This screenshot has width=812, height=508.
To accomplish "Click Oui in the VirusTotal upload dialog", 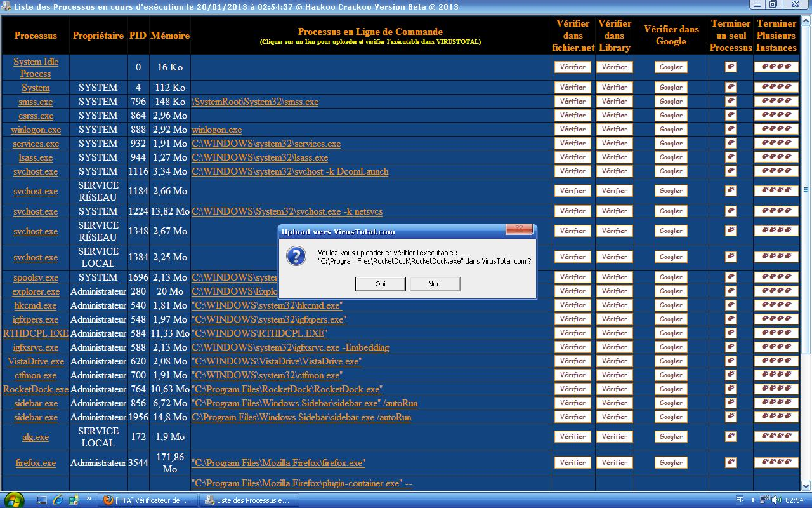I will tap(380, 284).
